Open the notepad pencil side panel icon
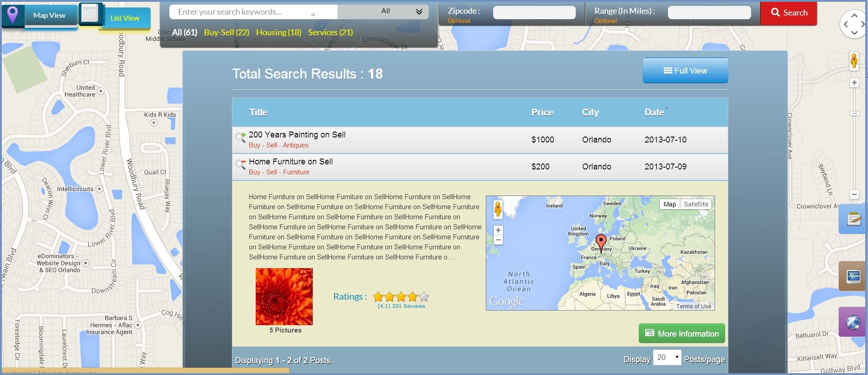Screen dimensions: 868x375 tap(853, 219)
